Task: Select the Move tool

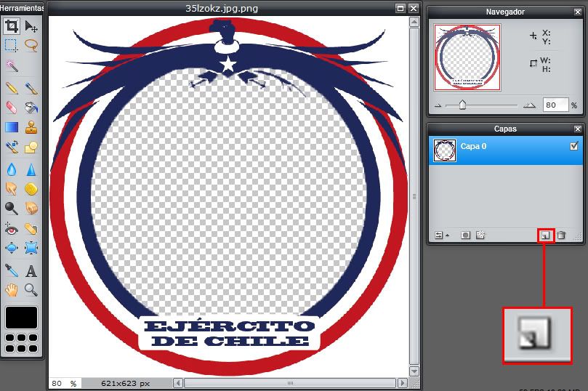Action: tap(31, 26)
